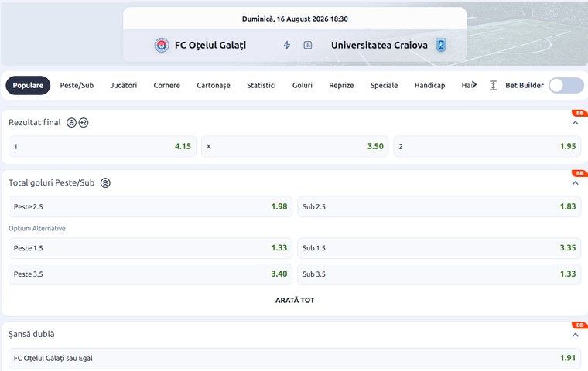Click the +2 icon beside Rezultat final
Viewport: 588px width, 371px height.
pyautogui.click(x=84, y=123)
